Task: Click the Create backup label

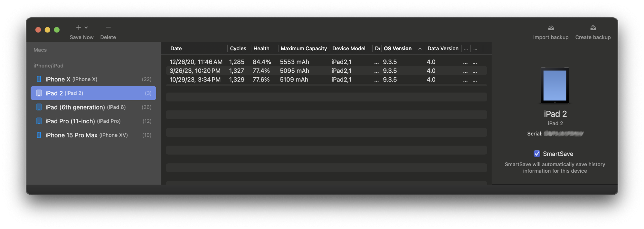Action: coord(593,37)
